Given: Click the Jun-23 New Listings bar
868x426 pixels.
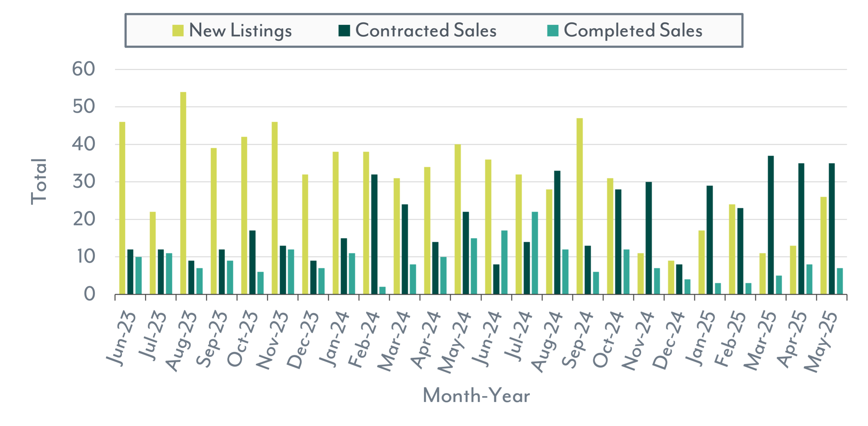Looking at the screenshot, I should 122,208.
